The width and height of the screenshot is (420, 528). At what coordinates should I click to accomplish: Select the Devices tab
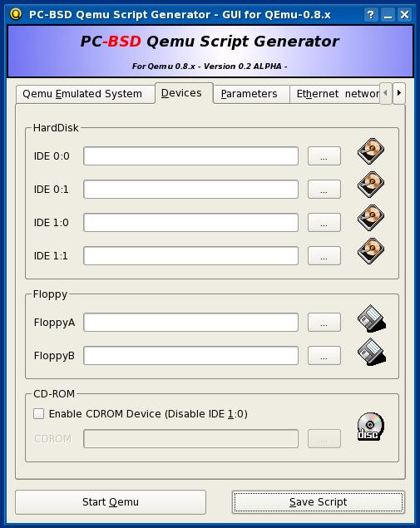pos(184,93)
